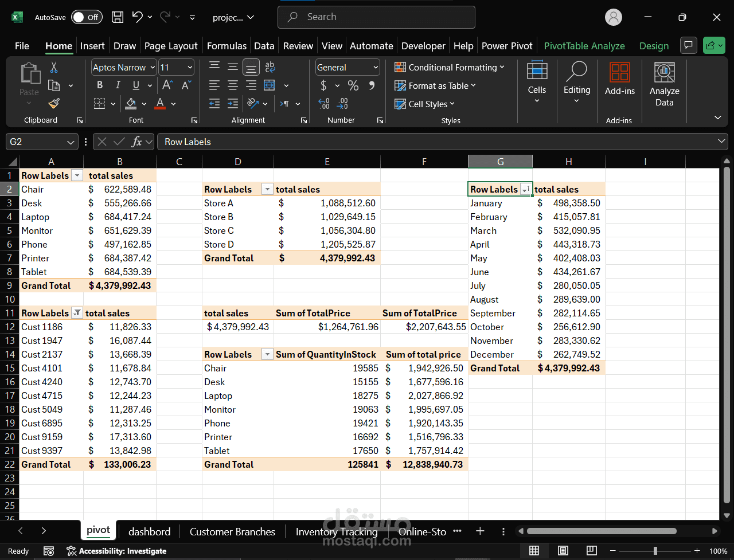This screenshot has width=734, height=560.
Task: Click the Copy icon in Clipboard group
Action: point(54,85)
